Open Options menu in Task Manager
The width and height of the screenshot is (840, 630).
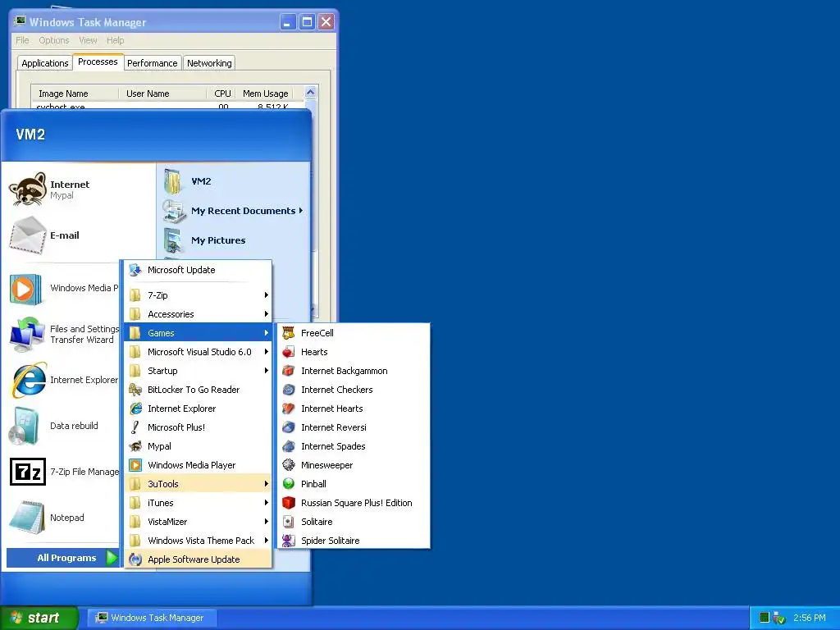(x=54, y=40)
